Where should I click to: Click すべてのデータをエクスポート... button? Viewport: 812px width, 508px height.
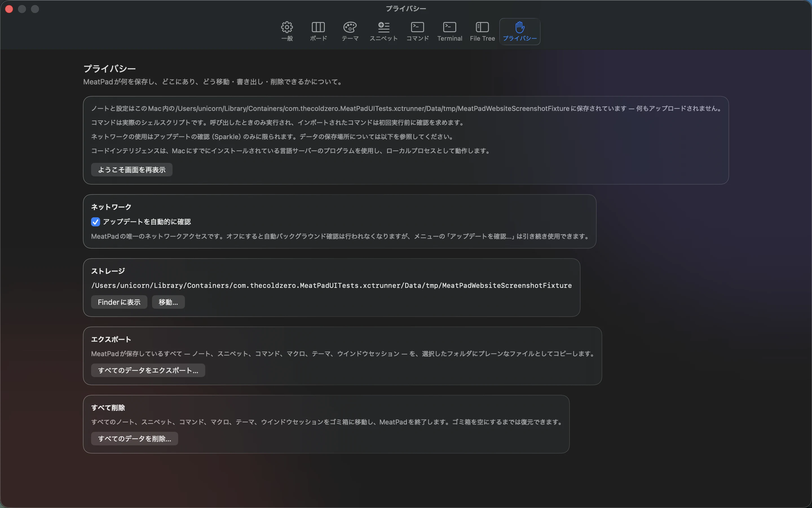coord(148,370)
